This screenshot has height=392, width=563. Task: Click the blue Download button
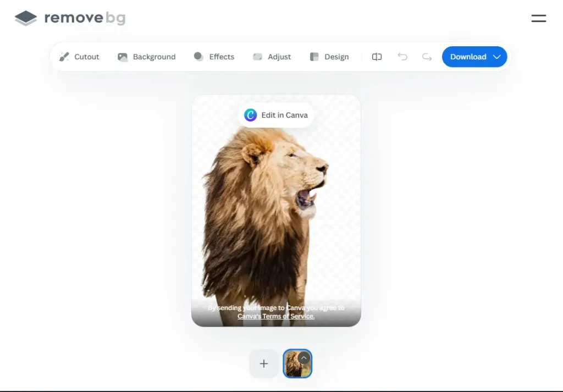point(468,57)
